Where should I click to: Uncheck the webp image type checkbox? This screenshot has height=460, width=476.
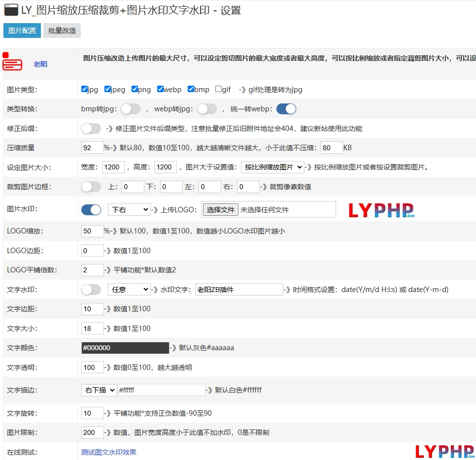(160, 89)
